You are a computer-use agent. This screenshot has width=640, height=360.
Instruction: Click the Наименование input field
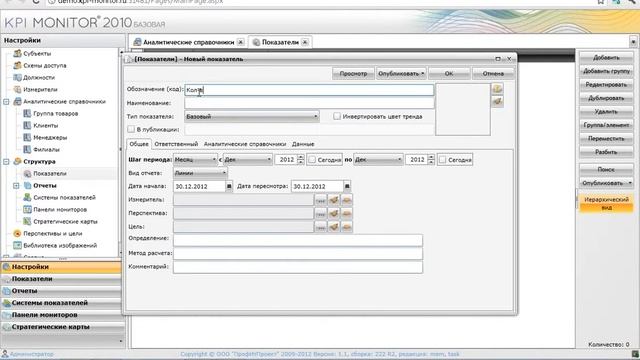(x=309, y=103)
